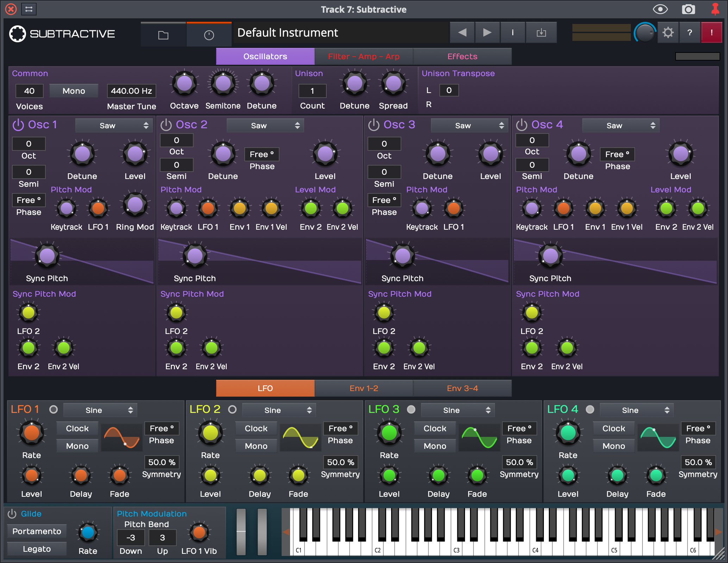Click the red pin icon

(715, 10)
